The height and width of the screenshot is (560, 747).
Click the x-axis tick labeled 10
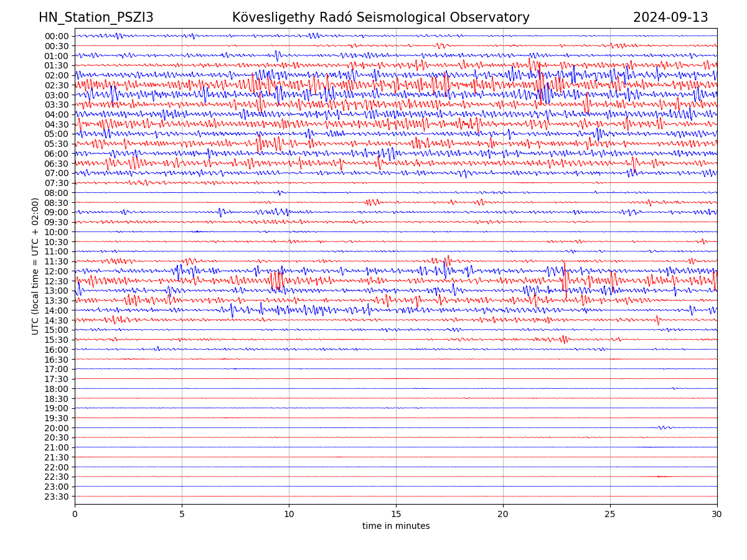pyautogui.click(x=289, y=515)
